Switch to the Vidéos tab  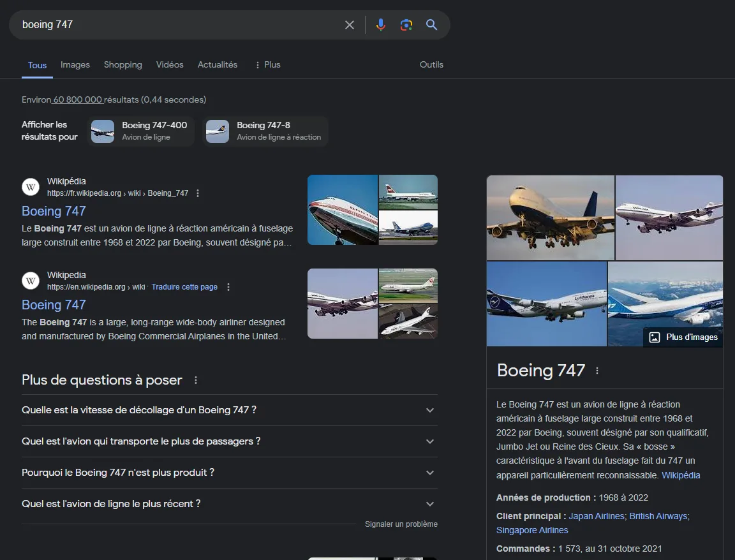[170, 64]
